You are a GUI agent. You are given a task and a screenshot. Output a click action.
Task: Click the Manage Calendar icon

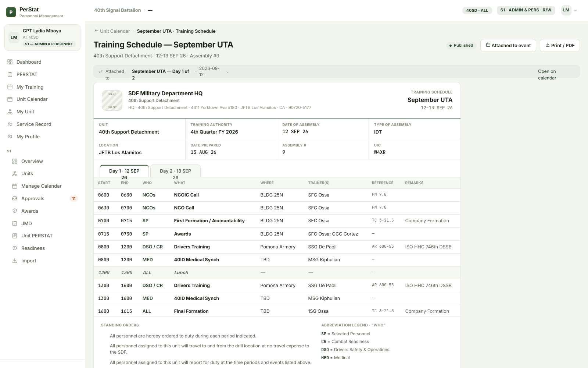click(x=15, y=186)
